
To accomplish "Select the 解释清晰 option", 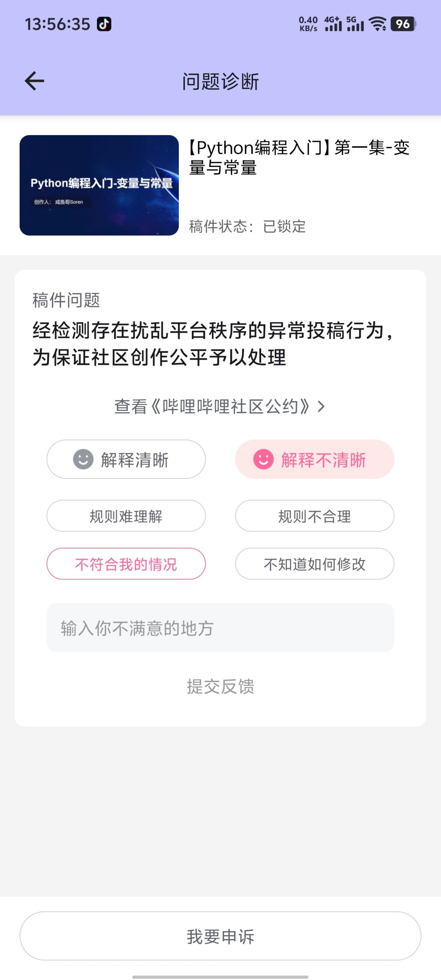I will 126,459.
